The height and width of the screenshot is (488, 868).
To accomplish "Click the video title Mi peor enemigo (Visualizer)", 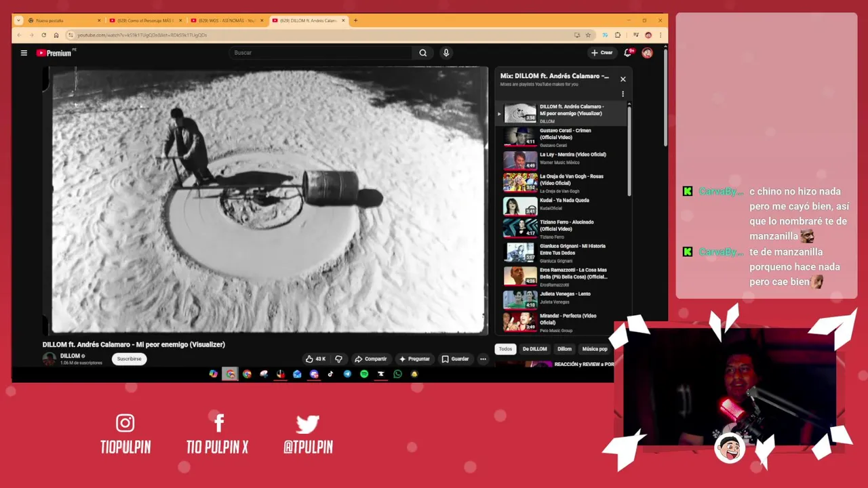I will (134, 344).
